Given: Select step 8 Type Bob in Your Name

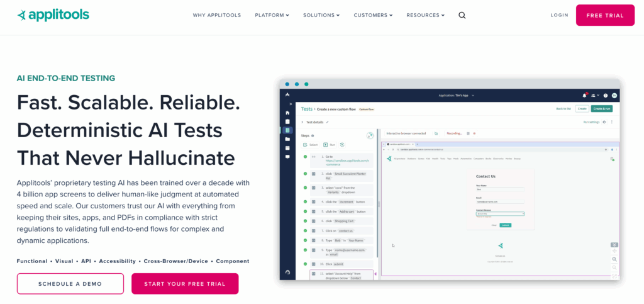Looking at the screenshot, I should tap(341, 240).
